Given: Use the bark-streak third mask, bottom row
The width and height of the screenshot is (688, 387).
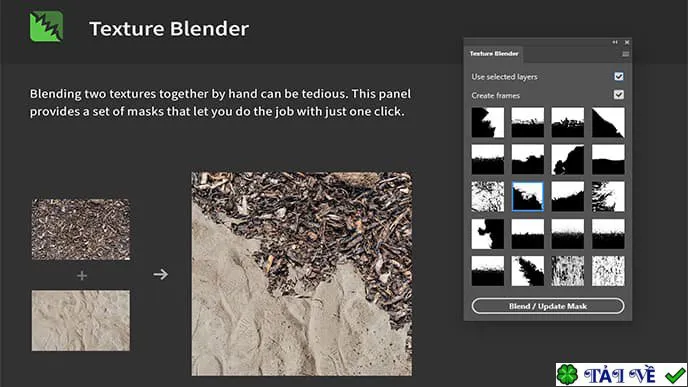Looking at the screenshot, I should [567, 271].
